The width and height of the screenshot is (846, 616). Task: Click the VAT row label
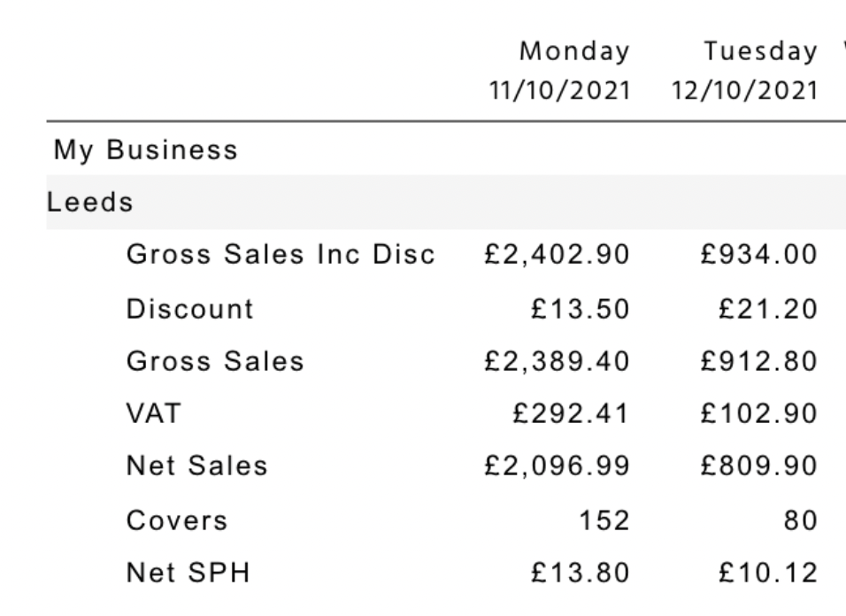152,414
